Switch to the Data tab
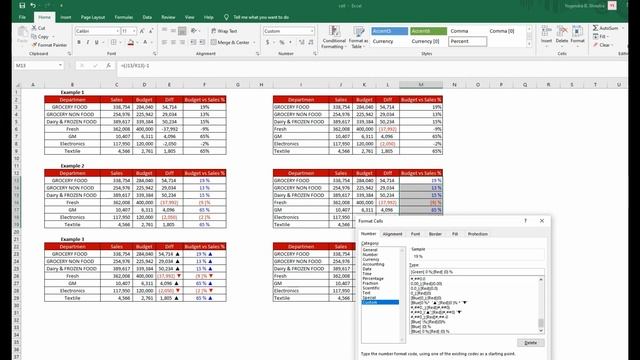640x360 pixels. click(x=147, y=17)
